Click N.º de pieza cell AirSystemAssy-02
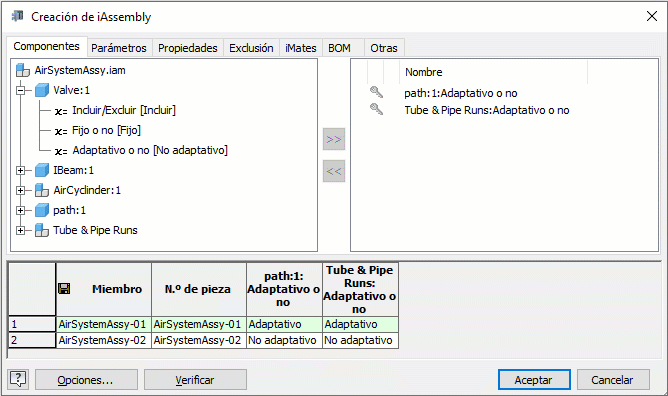668x396 pixels. tap(199, 340)
